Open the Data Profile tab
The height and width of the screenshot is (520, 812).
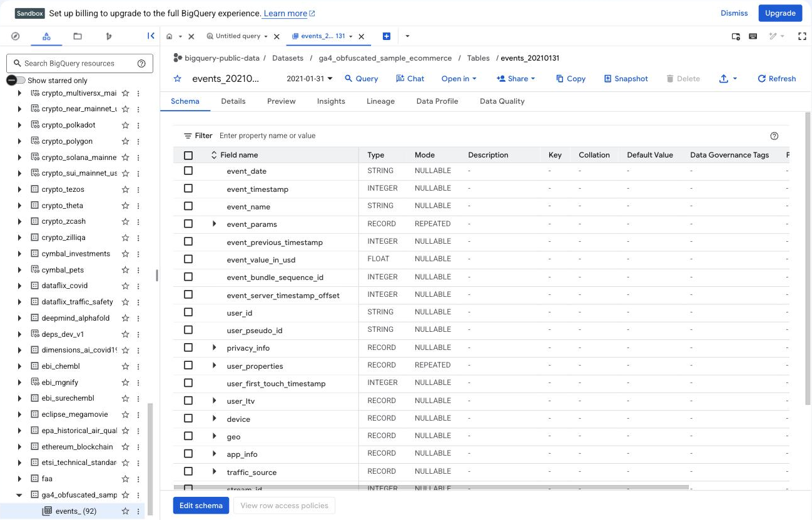point(437,101)
